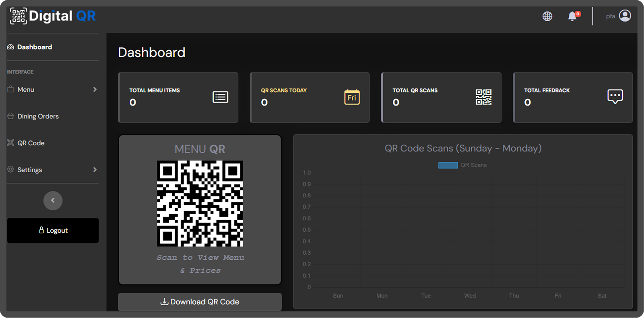Click the Menu QR code image
The height and width of the screenshot is (318, 644).
click(x=200, y=204)
